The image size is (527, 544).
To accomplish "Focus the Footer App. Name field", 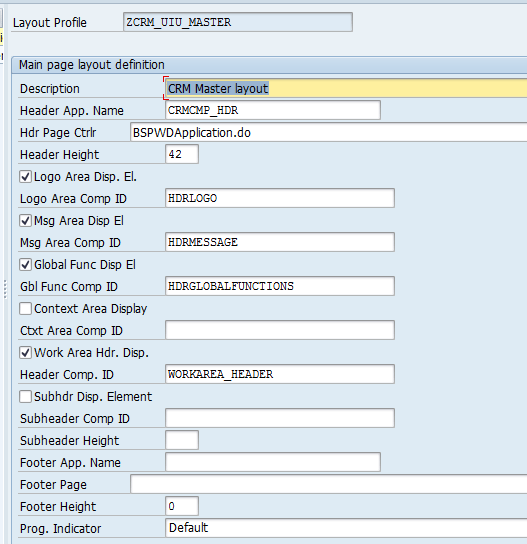I will [x=273, y=462].
